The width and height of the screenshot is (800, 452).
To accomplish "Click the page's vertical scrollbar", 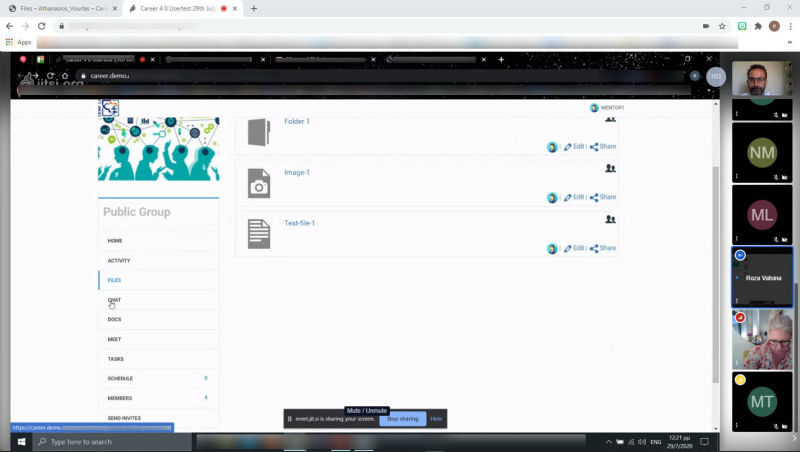I will tap(714, 270).
